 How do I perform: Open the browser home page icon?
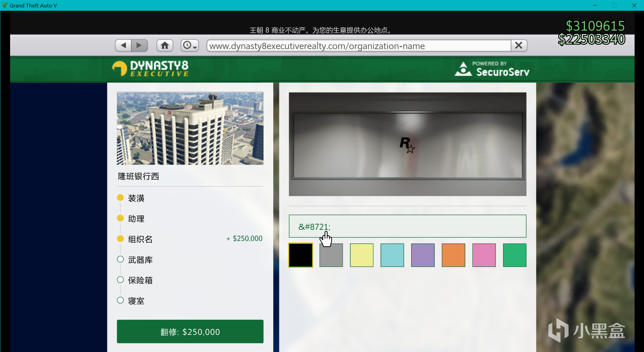[165, 45]
